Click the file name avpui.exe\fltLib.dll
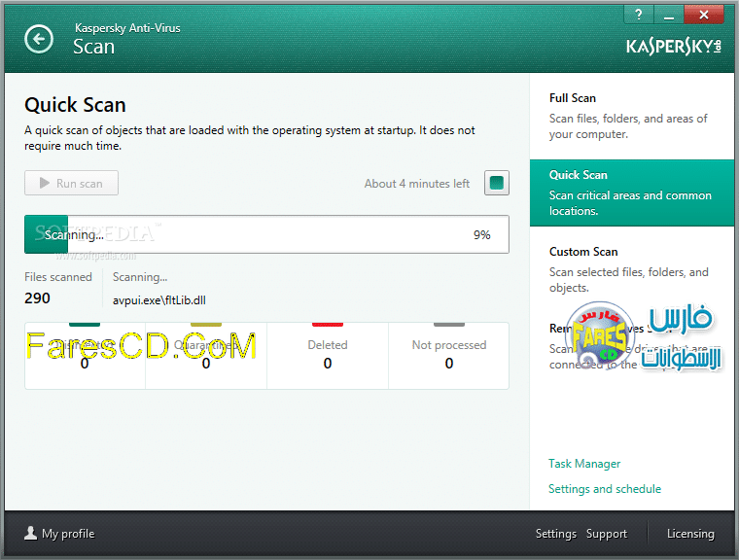Screen dimensions: 739x560 point(159,300)
